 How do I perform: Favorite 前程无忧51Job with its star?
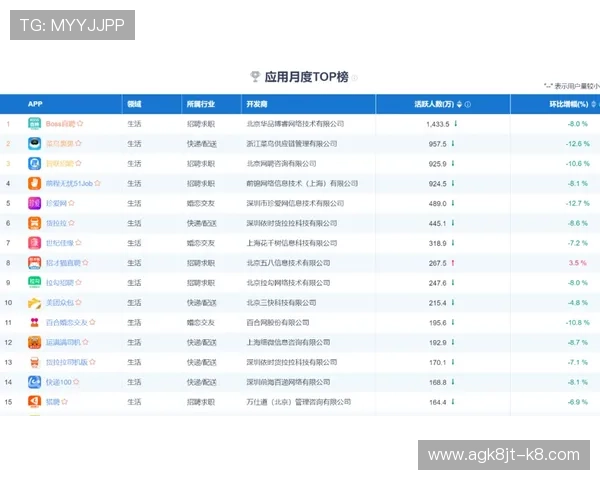[x=98, y=183]
